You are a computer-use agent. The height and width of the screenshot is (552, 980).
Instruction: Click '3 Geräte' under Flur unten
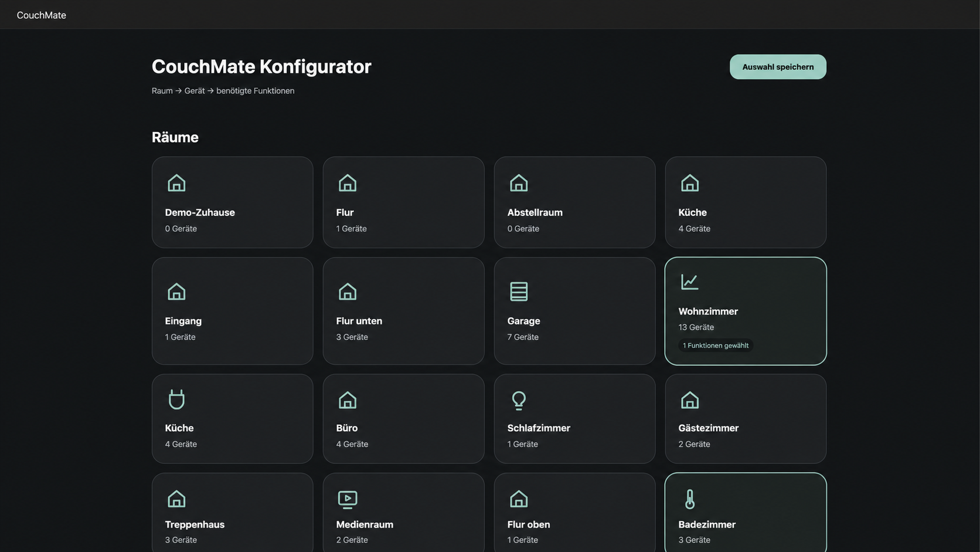click(x=352, y=337)
